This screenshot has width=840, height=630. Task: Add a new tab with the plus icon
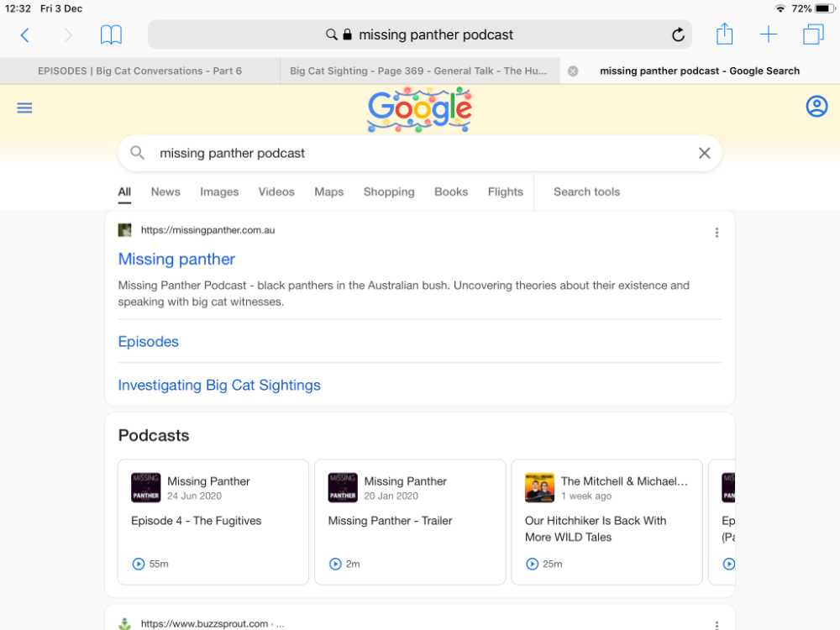click(769, 34)
